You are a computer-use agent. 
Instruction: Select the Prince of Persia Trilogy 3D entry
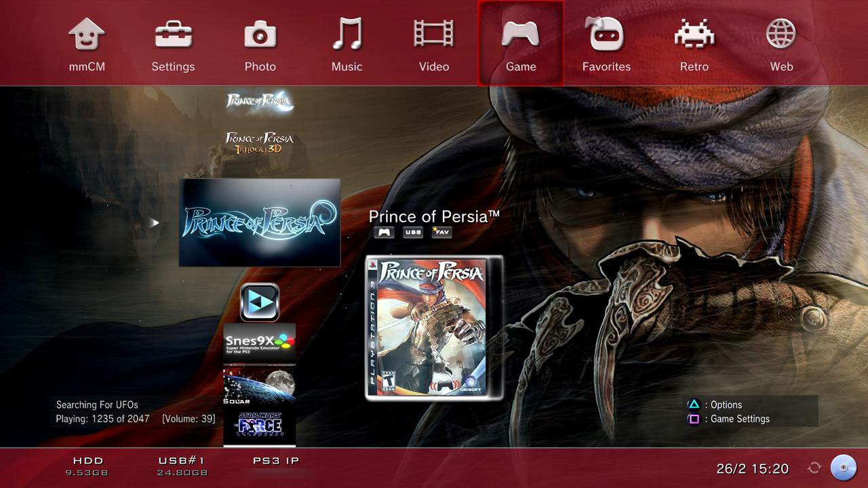[x=260, y=142]
